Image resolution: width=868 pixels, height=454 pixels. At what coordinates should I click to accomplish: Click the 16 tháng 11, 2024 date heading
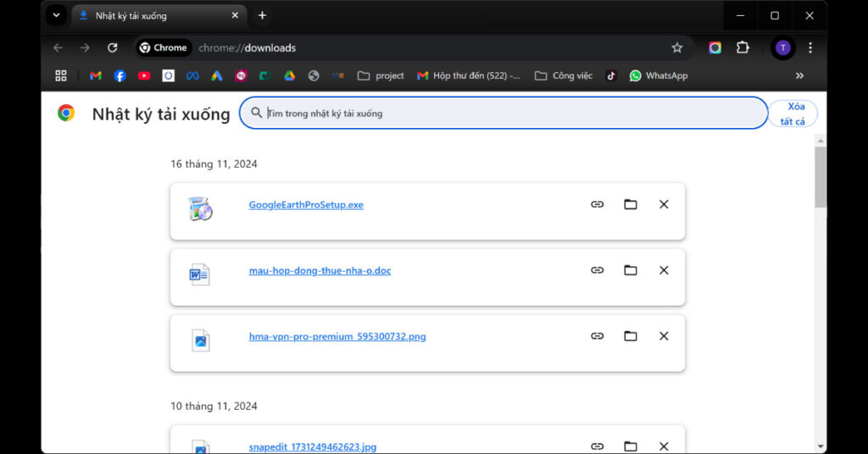(214, 163)
